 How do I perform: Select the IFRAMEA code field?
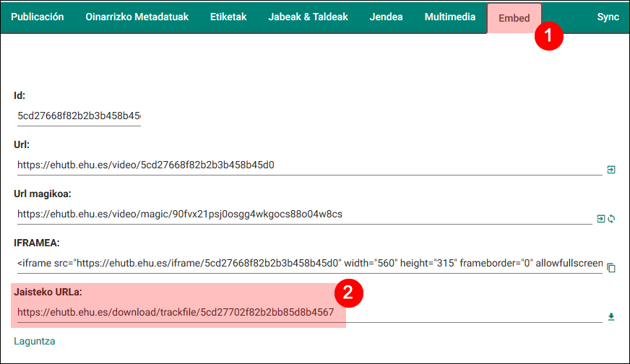pos(309,264)
